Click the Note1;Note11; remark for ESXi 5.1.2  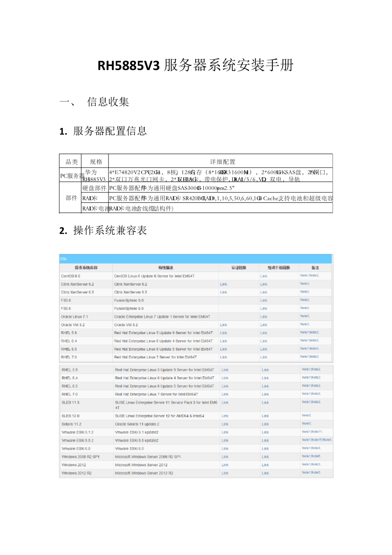click(312, 432)
